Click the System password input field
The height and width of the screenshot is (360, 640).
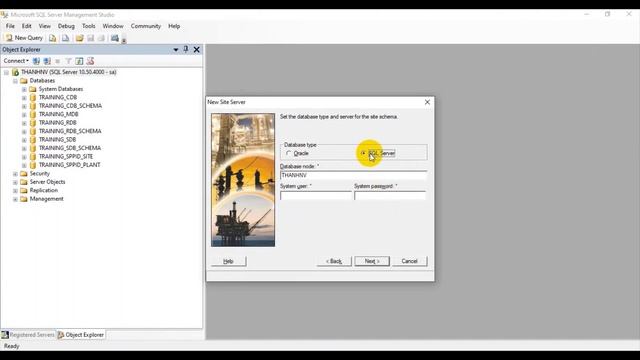tap(390, 196)
